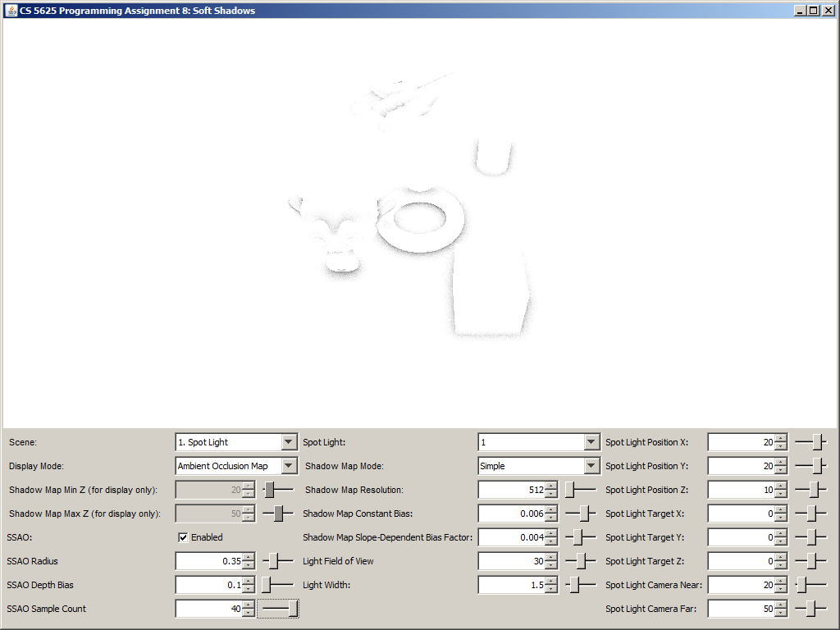
Task: Increase Spot Light Position Z value
Action: click(x=780, y=486)
